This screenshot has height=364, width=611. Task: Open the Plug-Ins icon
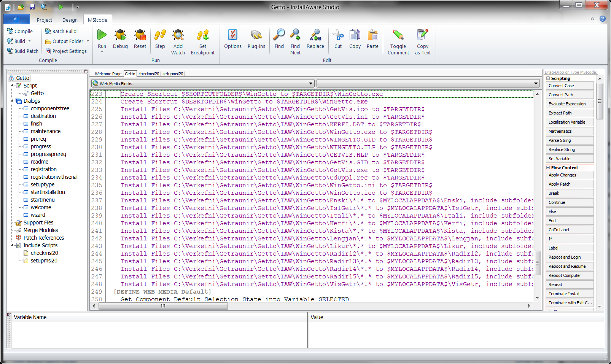256,35
